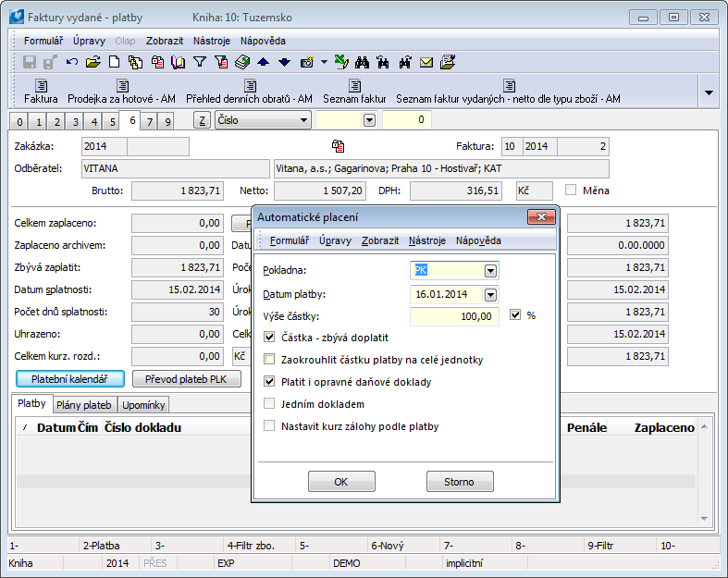
Task: Open the Datum platby date dropdown
Action: point(490,295)
